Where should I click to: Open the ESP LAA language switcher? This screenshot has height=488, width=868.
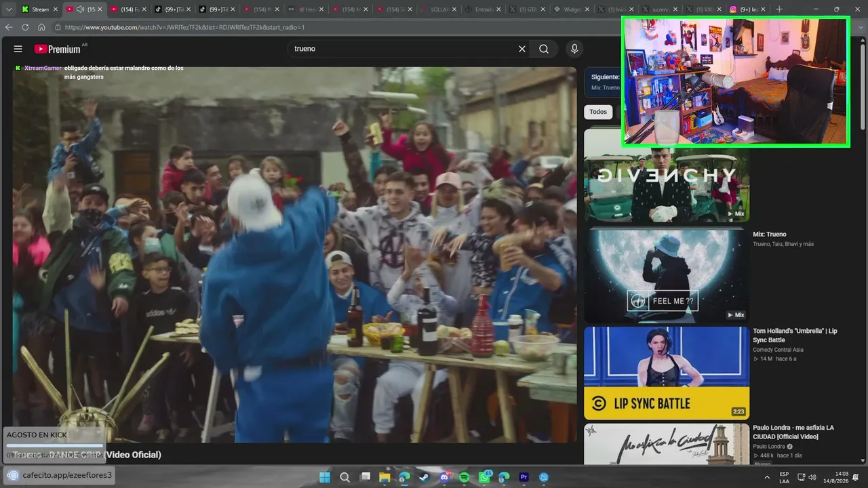pyautogui.click(x=784, y=477)
